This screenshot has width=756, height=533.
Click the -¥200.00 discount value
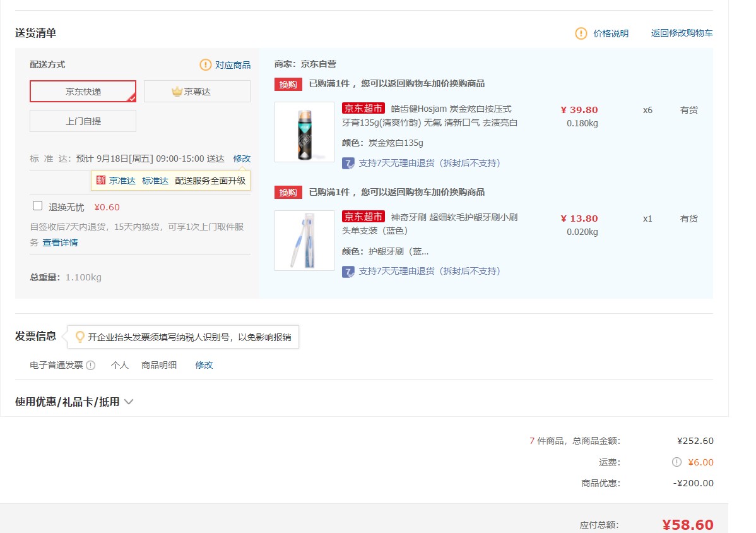click(694, 483)
